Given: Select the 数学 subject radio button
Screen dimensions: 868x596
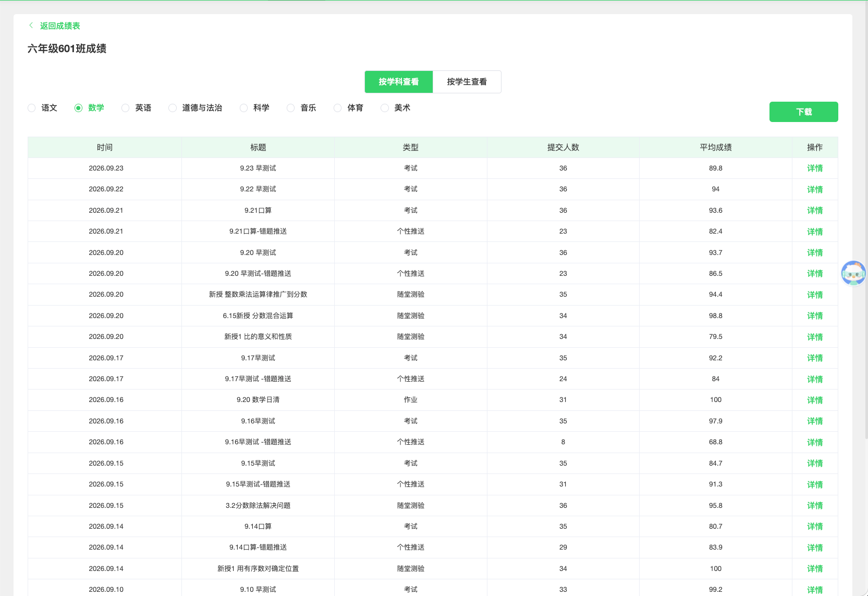Looking at the screenshot, I should tap(79, 108).
